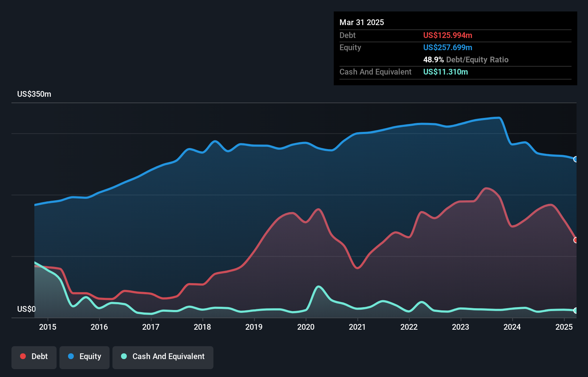Toggle the Equity series legend button
Viewport: 588px width, 377px height.
coord(85,357)
